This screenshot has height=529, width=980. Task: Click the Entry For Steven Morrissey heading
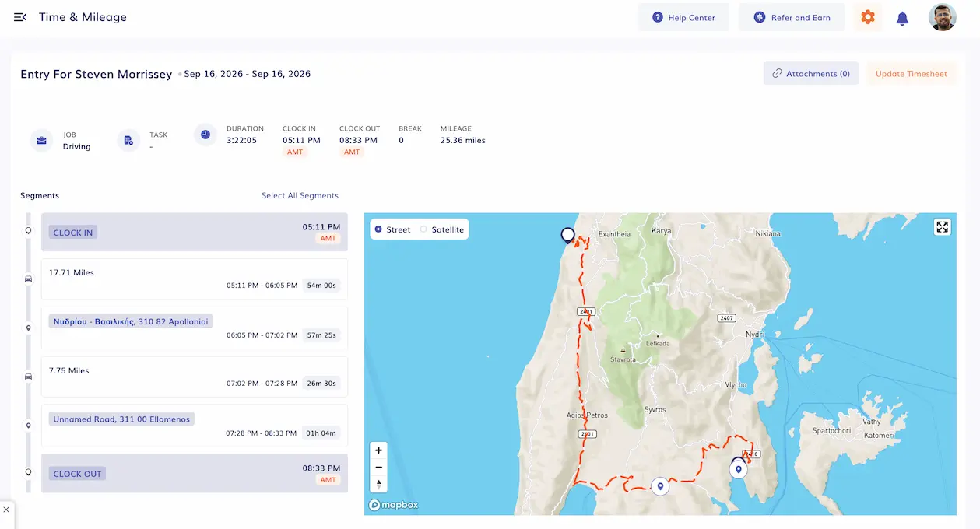[97, 74]
